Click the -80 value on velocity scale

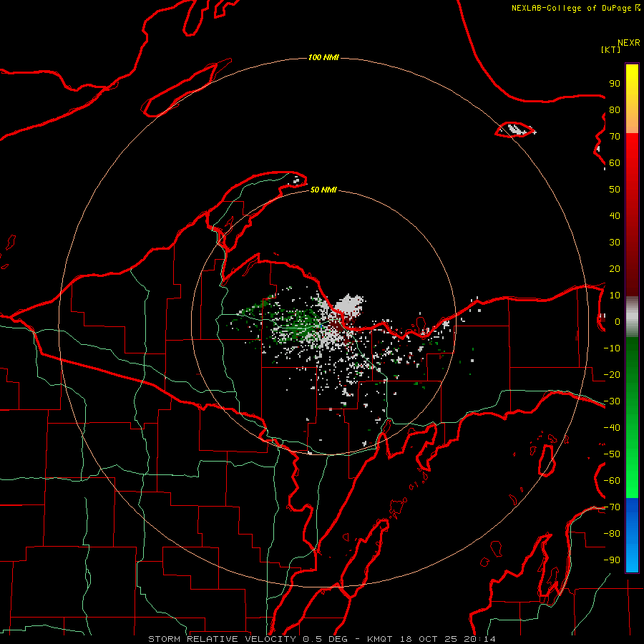[x=612, y=534]
